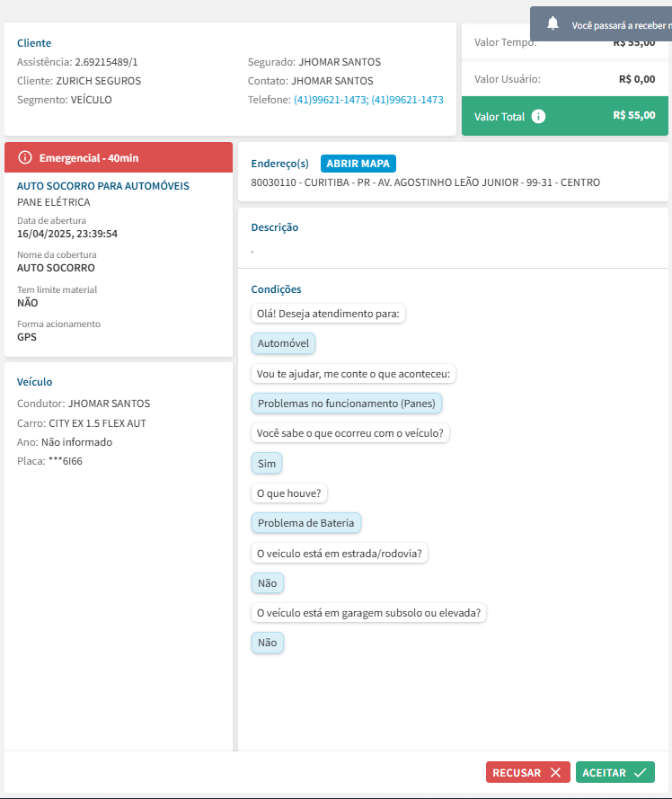This screenshot has height=799, width=672.
Task: Click the X icon on Recusar
Action: click(x=555, y=773)
